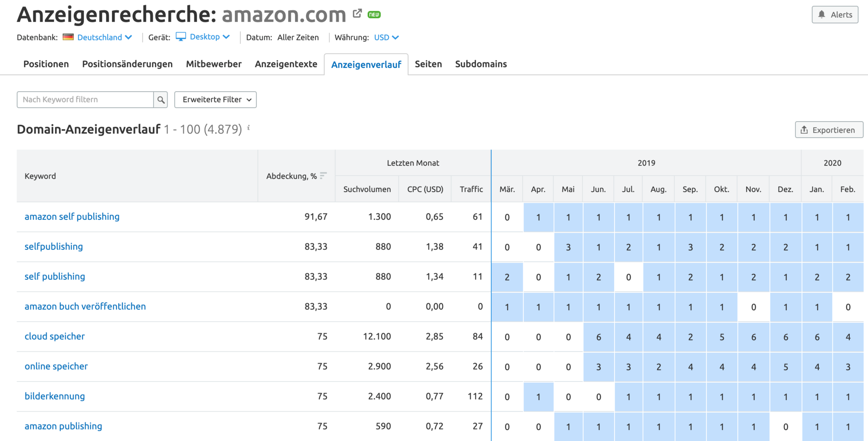
Task: Click coverage value 91,67
Action: click(x=316, y=216)
